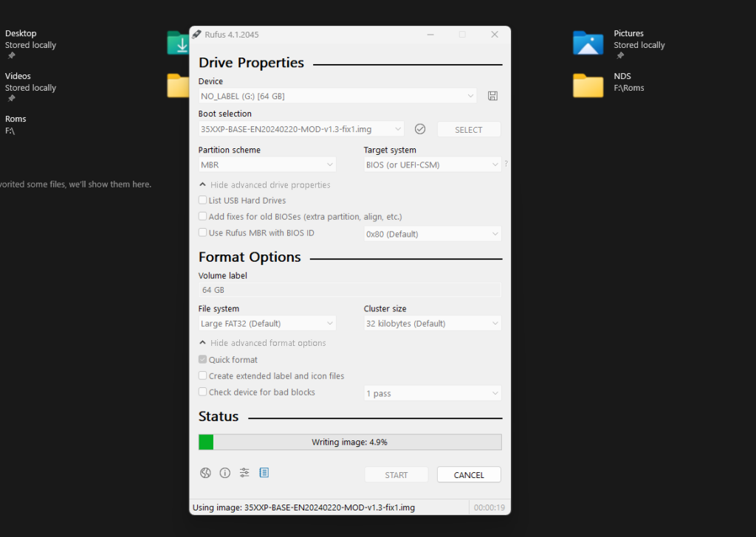The height and width of the screenshot is (537, 756).
Task: Show the log via the log icon
Action: (x=264, y=473)
